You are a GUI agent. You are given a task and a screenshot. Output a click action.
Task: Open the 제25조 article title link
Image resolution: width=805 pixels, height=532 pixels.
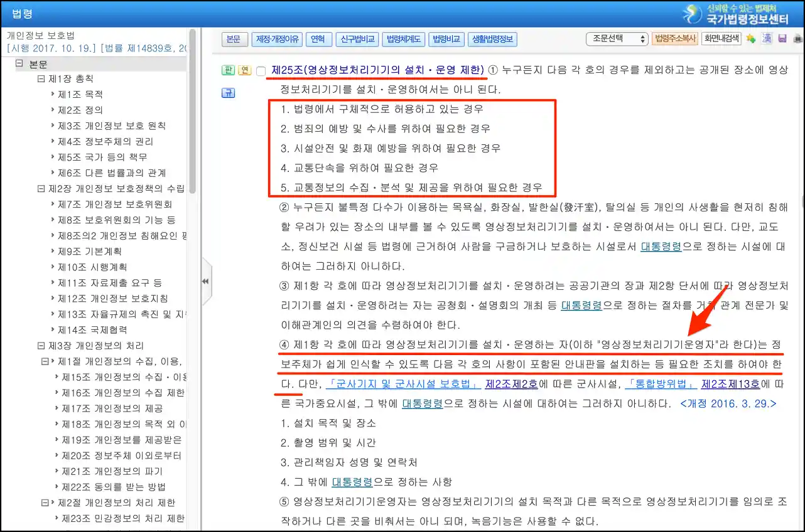[x=378, y=70]
